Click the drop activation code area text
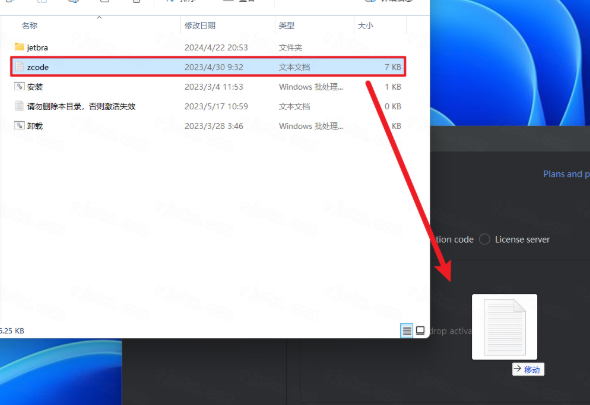This screenshot has width=590, height=405. tap(451, 331)
